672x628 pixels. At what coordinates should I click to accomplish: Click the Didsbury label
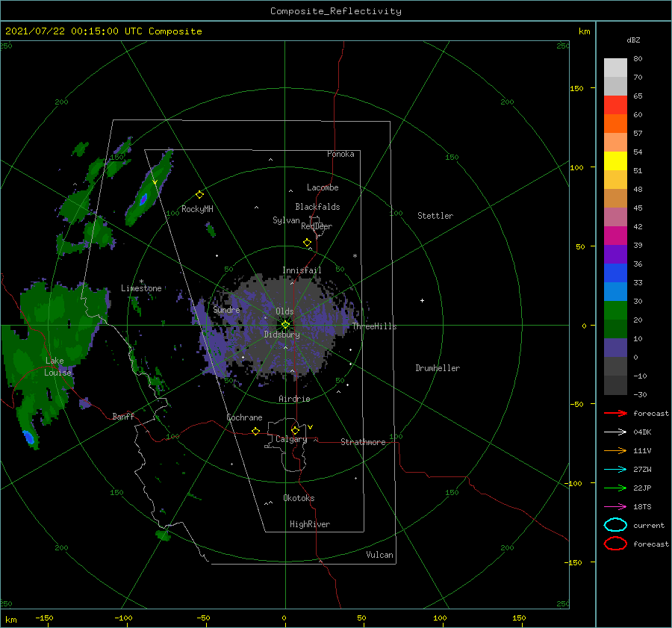coord(282,335)
